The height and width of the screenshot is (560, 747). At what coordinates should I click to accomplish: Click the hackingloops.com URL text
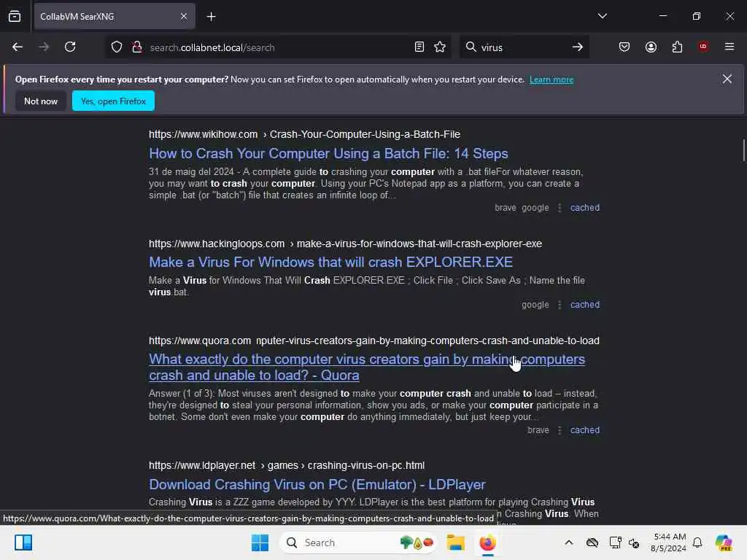(x=216, y=244)
